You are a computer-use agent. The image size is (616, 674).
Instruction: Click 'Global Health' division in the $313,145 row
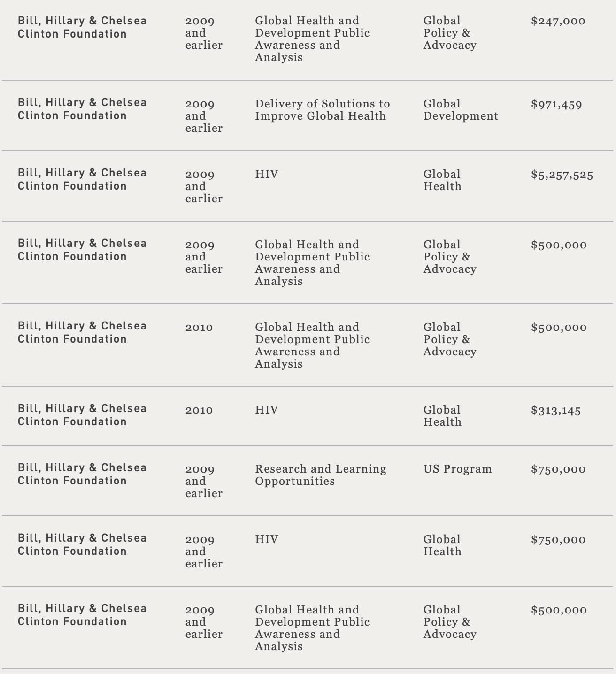click(442, 416)
